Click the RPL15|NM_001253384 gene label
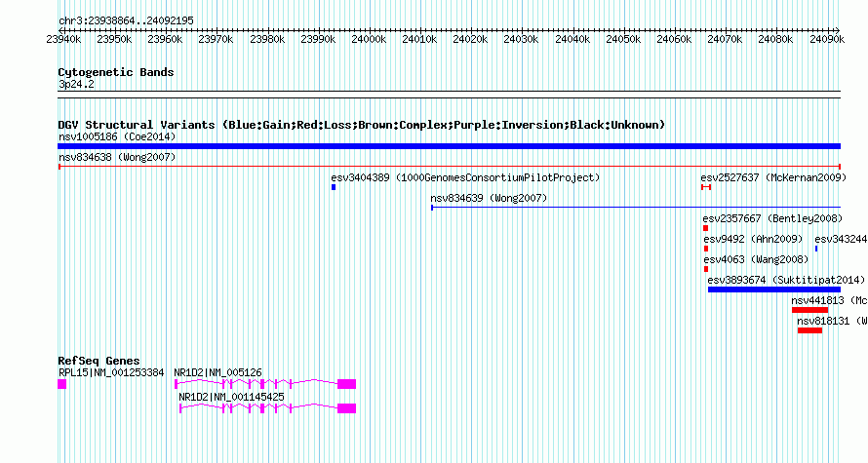Viewport: 868px width, 463px height. [x=111, y=372]
